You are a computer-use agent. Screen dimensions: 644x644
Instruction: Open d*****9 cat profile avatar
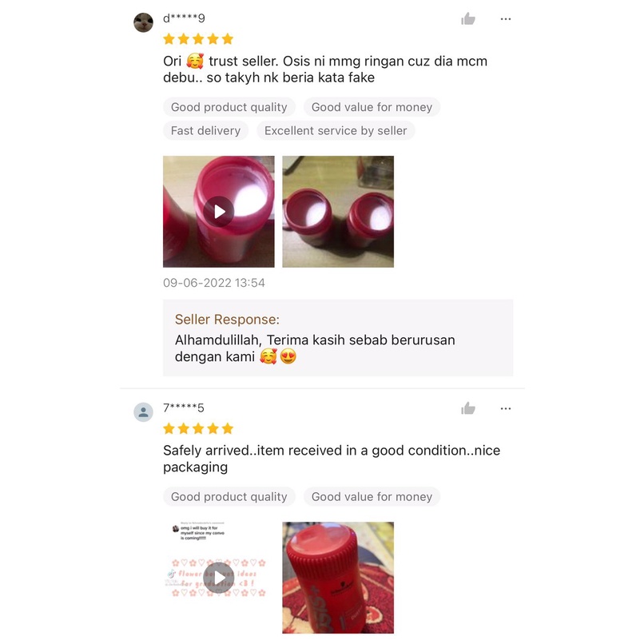[x=143, y=22]
